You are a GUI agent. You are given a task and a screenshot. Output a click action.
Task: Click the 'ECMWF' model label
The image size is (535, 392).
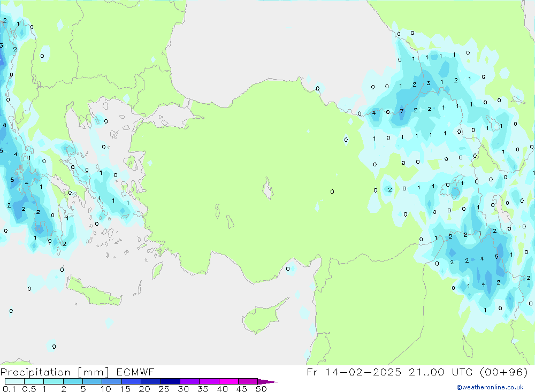pos(135,372)
